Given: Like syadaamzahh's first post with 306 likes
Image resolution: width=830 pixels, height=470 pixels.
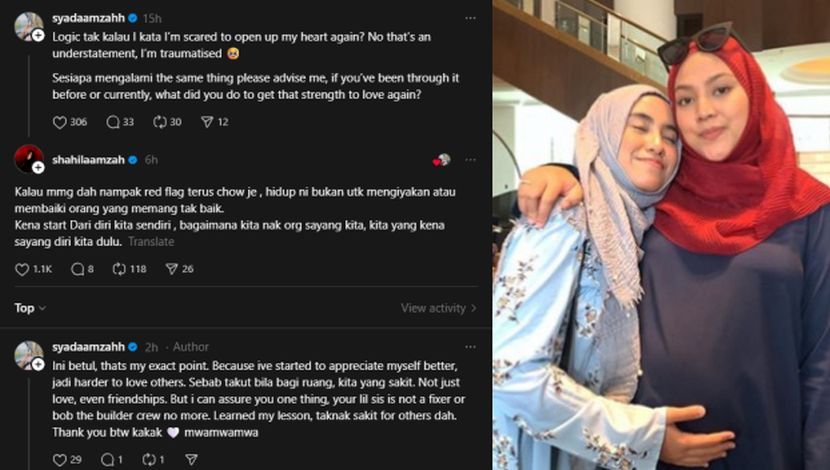Looking at the screenshot, I should (x=59, y=122).
